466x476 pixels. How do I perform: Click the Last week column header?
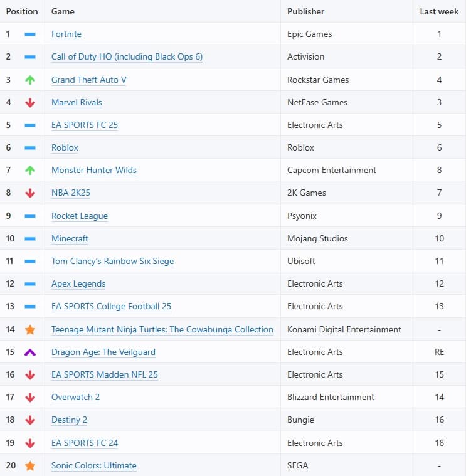pyautogui.click(x=439, y=11)
